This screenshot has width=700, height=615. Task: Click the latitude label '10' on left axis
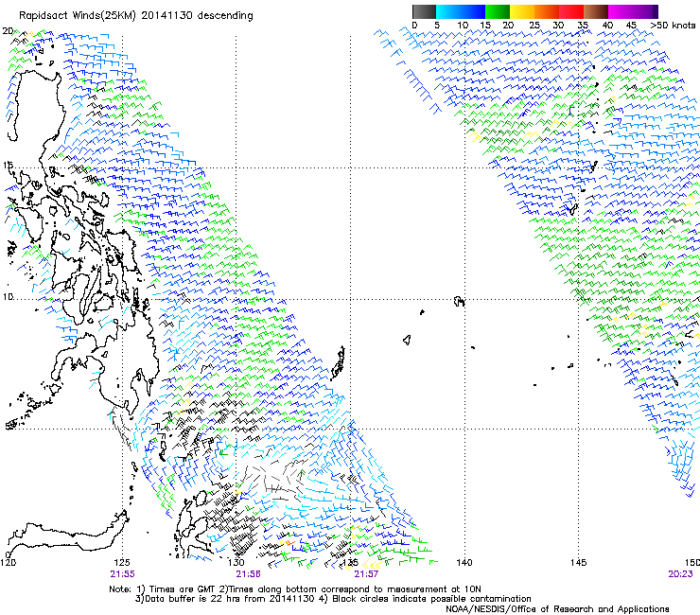pos(8,297)
